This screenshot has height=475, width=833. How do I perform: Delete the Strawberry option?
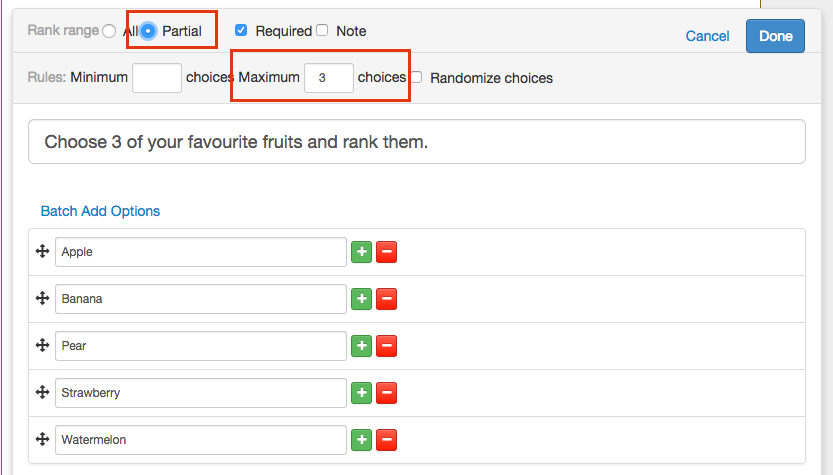click(x=386, y=393)
